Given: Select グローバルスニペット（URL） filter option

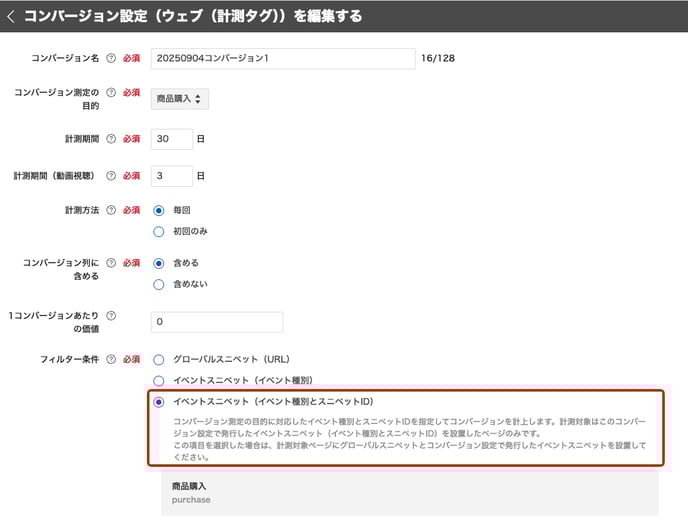Looking at the screenshot, I should [158, 359].
